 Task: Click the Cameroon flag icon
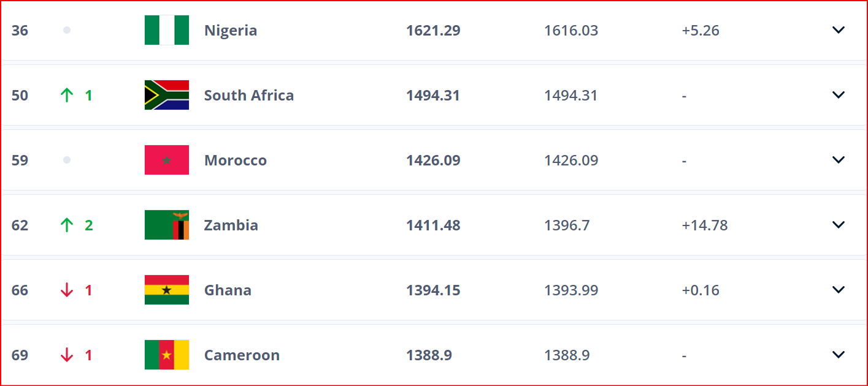[167, 355]
